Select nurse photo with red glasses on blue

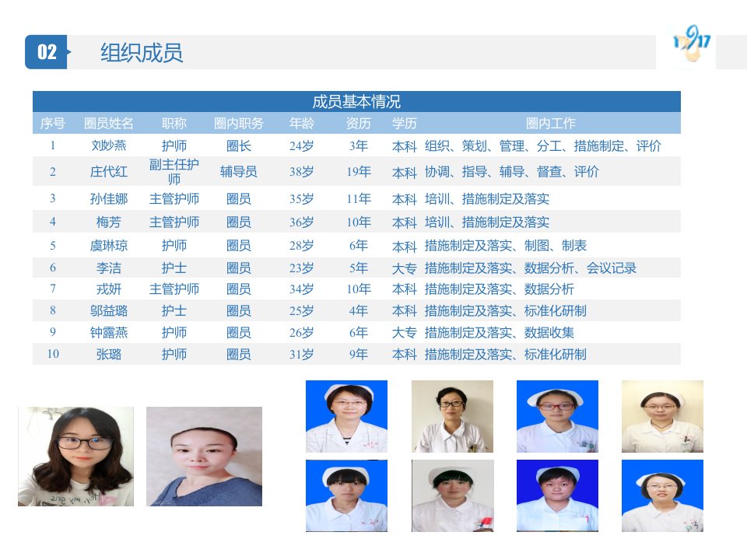[x=557, y=416]
